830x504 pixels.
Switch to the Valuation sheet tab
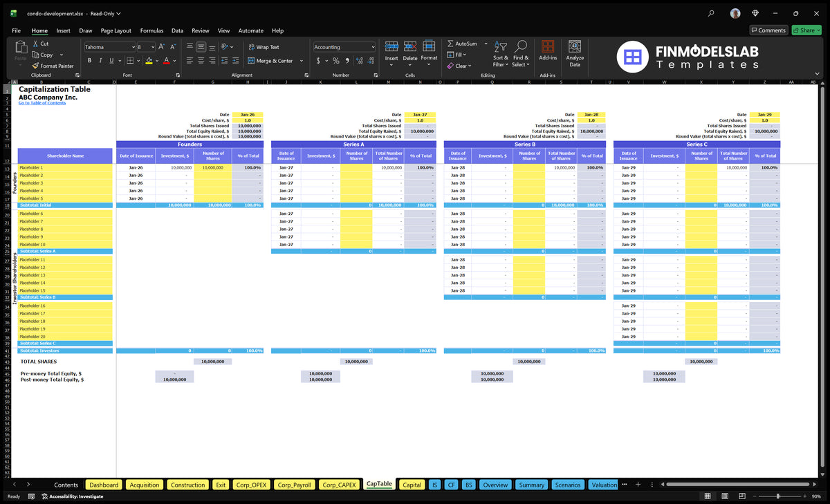click(x=604, y=485)
